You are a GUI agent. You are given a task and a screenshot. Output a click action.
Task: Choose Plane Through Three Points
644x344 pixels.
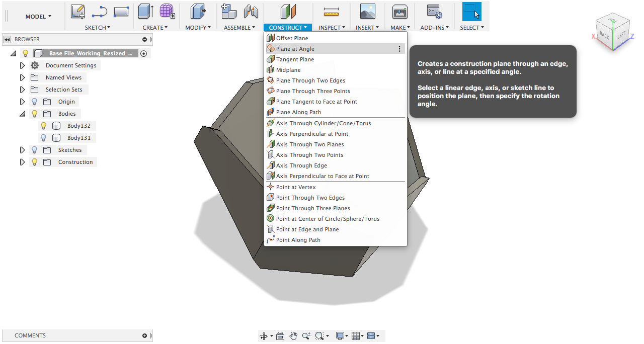[335, 91]
